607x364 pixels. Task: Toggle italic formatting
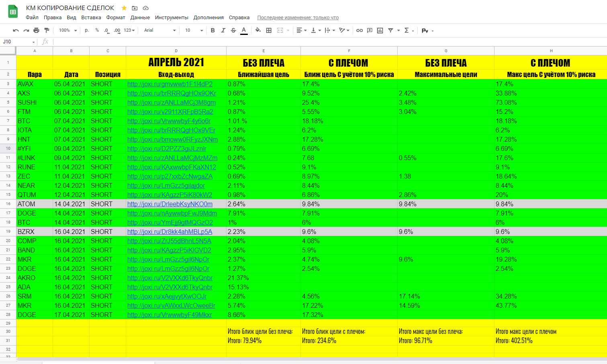(223, 31)
